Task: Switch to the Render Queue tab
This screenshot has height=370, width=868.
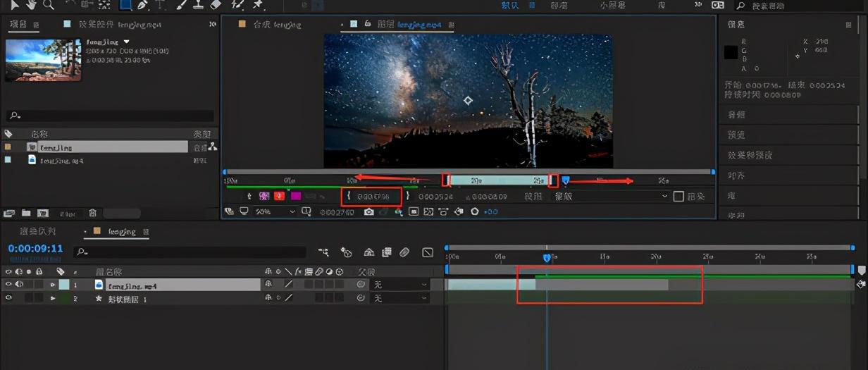Action: tap(37, 232)
